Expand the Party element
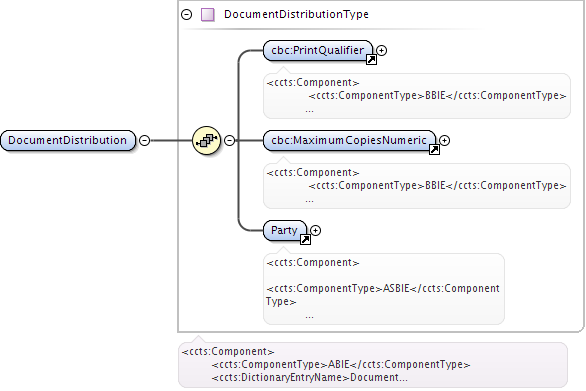The height and width of the screenshot is (391, 586). point(315,231)
